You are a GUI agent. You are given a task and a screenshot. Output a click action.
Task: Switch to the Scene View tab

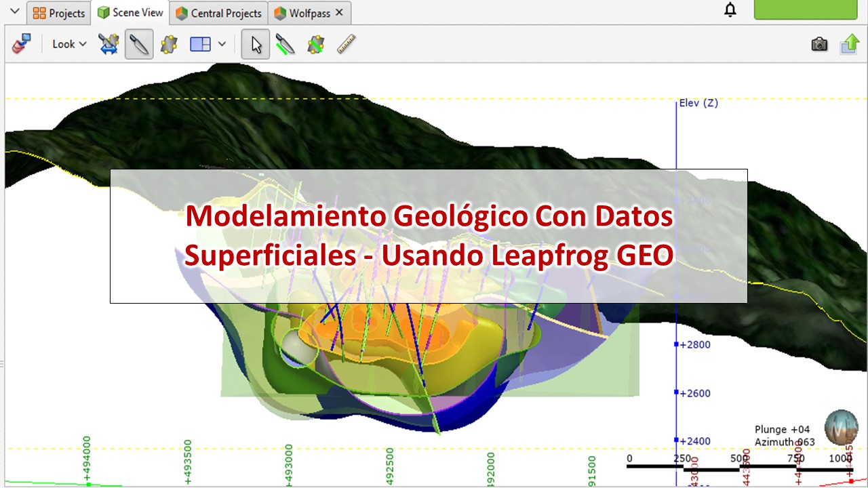pyautogui.click(x=130, y=12)
